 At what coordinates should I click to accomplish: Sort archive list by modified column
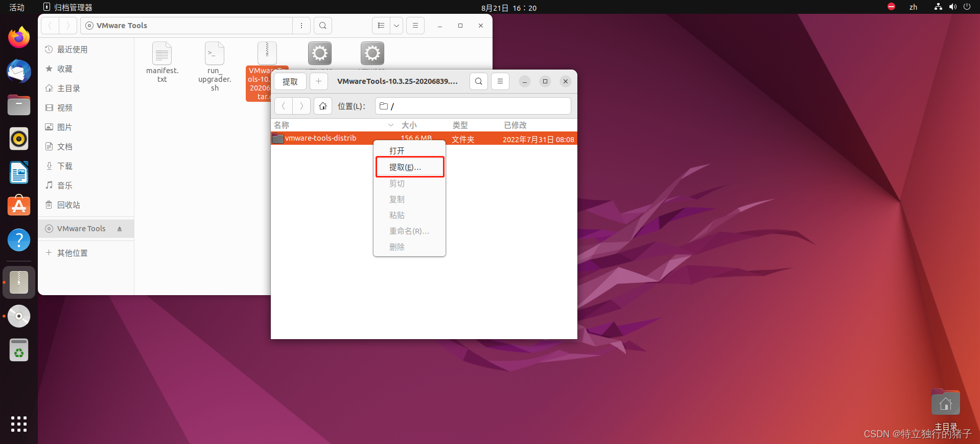click(x=539, y=125)
